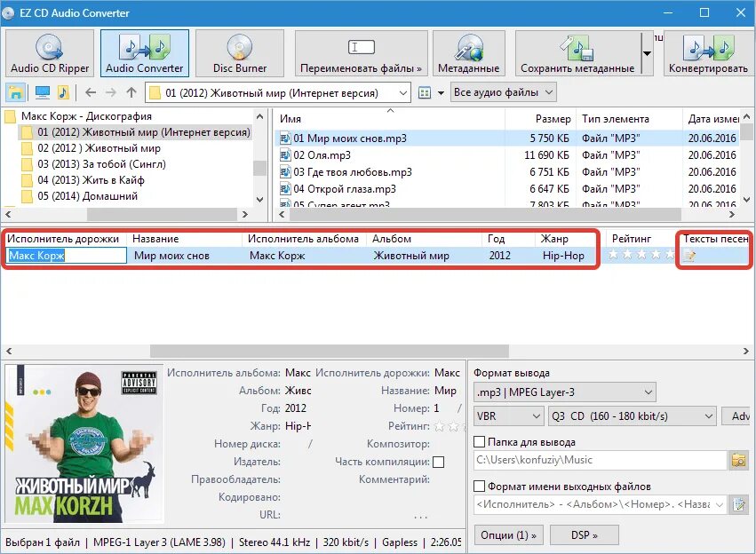Go back with the left arrow
The height and width of the screenshot is (554, 756).
point(91,92)
